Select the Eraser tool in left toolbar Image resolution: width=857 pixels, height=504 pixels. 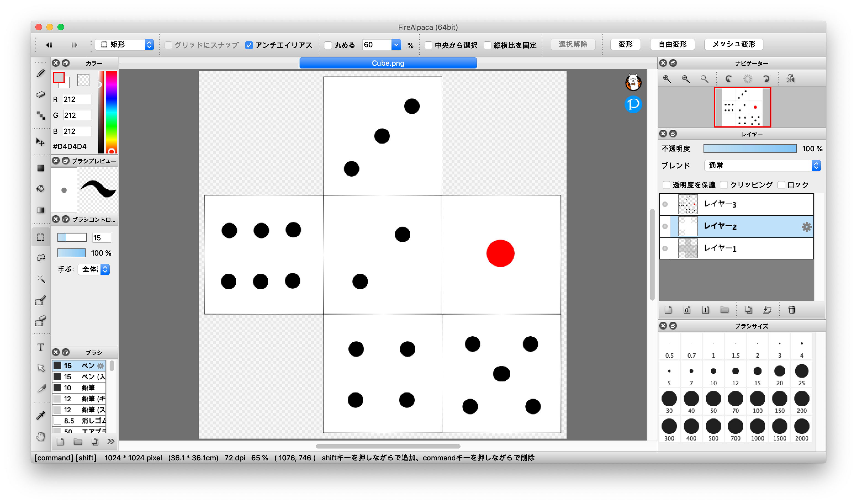[x=41, y=94]
